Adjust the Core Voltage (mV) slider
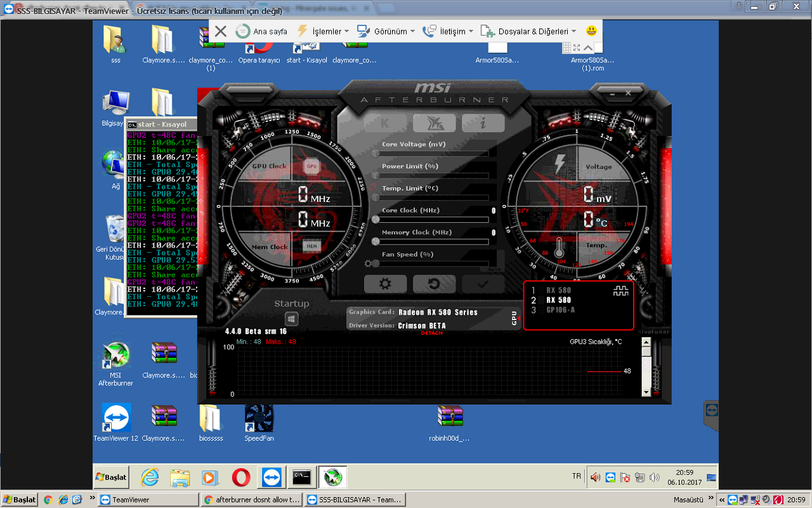The width and height of the screenshot is (812, 508). pos(430,153)
